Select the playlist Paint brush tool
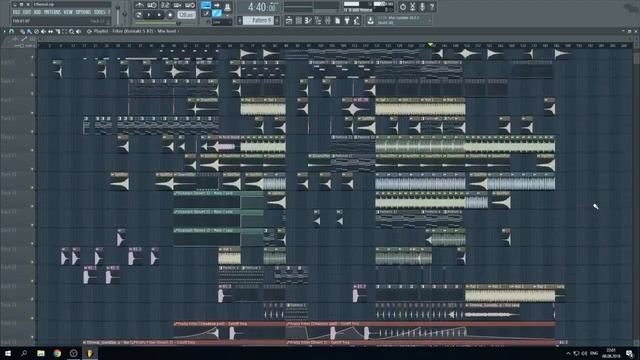 pyautogui.click(x=29, y=31)
